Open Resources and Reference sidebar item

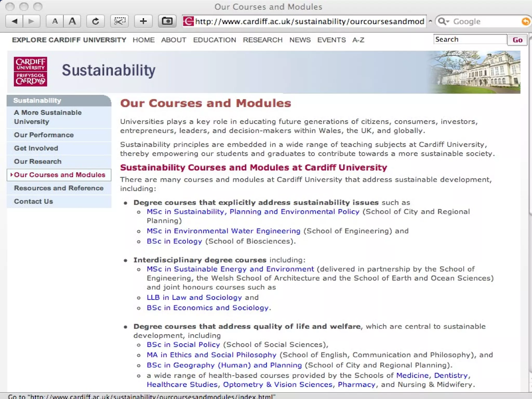click(x=59, y=188)
